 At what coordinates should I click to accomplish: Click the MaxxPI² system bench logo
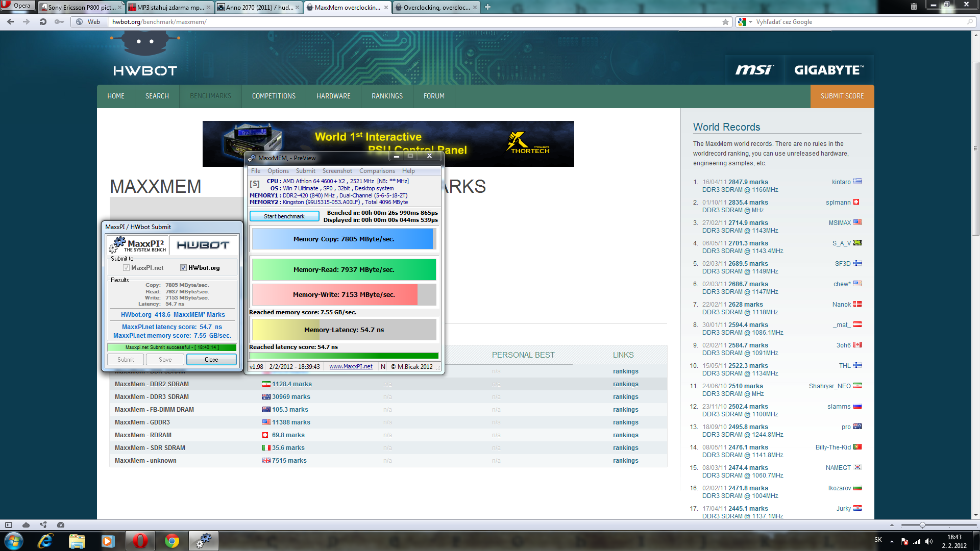pyautogui.click(x=138, y=244)
